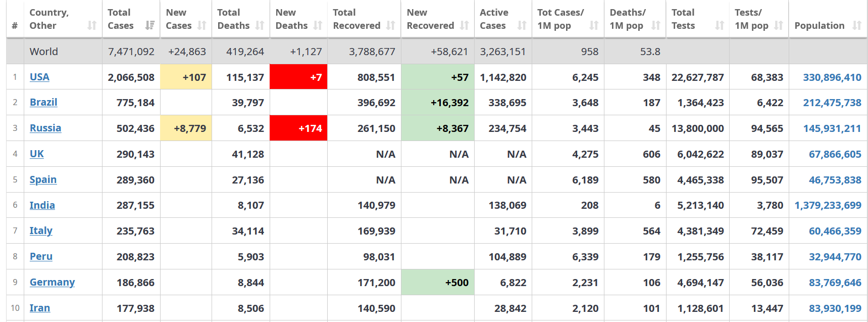Follow the Russia link
Image resolution: width=868 pixels, height=322 pixels.
pyautogui.click(x=45, y=128)
